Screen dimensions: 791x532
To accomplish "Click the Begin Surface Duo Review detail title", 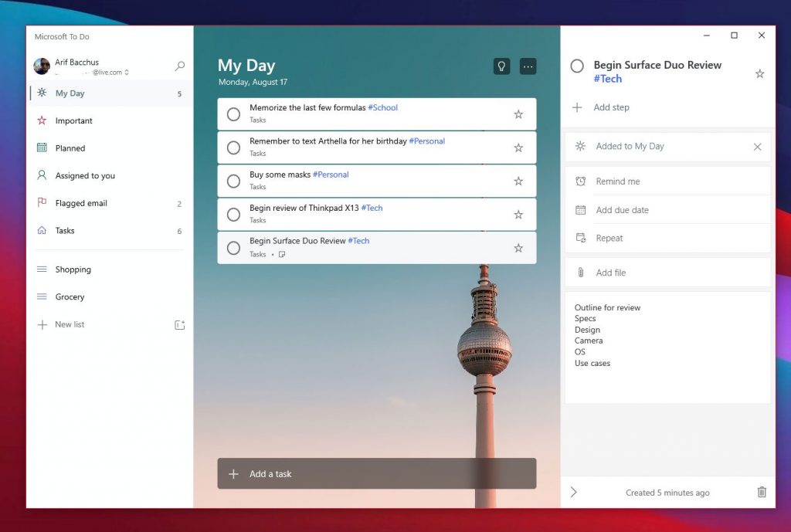I will tap(658, 65).
